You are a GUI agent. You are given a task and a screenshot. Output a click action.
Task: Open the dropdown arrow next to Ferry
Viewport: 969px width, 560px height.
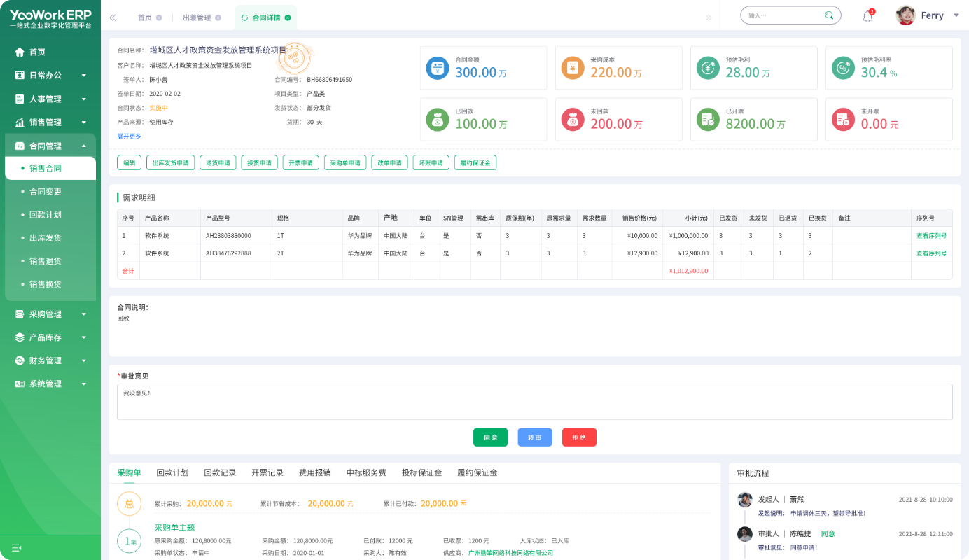click(x=956, y=15)
